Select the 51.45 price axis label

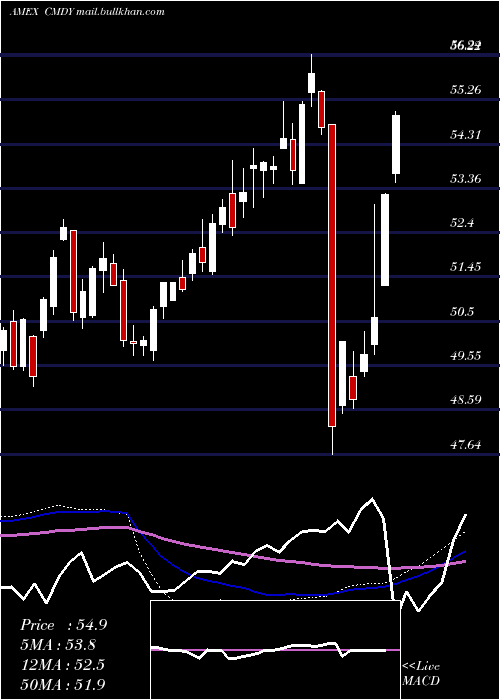[x=465, y=267]
